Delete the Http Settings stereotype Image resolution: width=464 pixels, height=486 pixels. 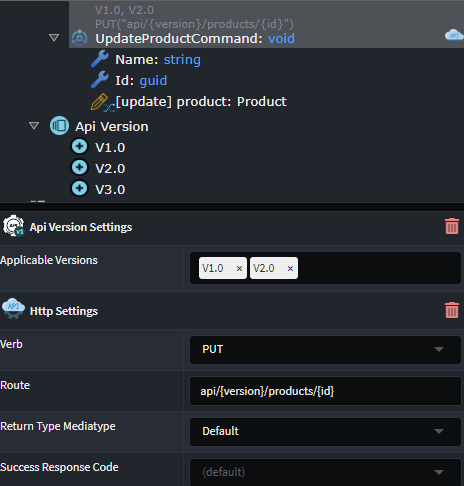tap(452, 310)
